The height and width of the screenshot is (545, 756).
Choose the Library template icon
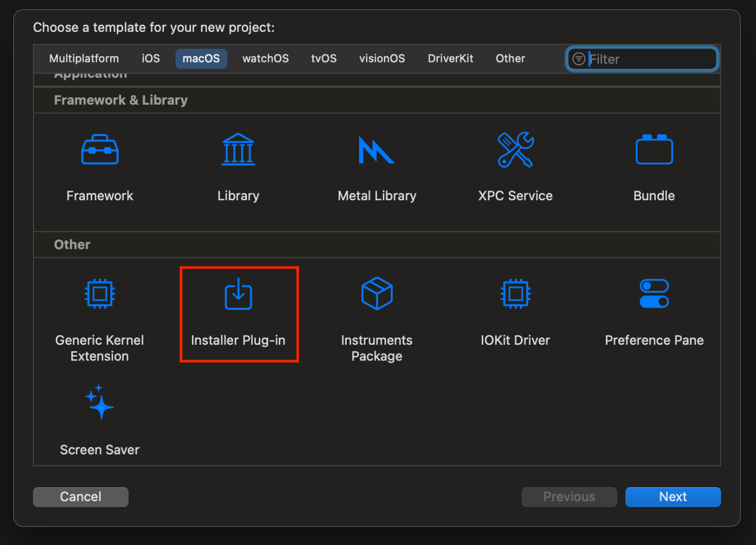[x=238, y=149]
